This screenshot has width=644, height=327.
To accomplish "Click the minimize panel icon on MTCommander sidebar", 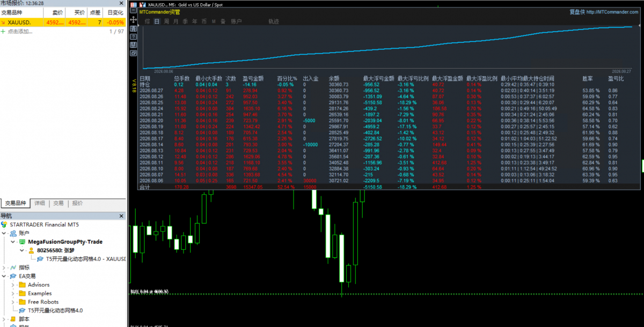I will (133, 10).
